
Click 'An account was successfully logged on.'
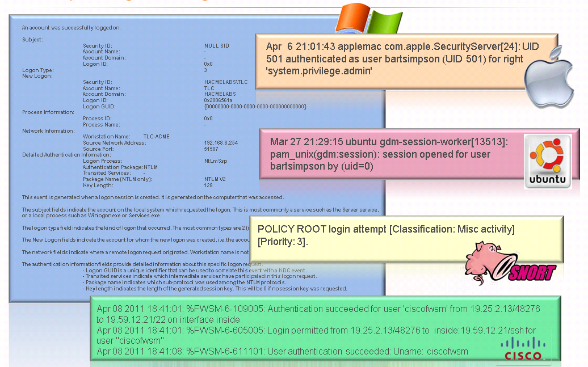click(x=72, y=28)
